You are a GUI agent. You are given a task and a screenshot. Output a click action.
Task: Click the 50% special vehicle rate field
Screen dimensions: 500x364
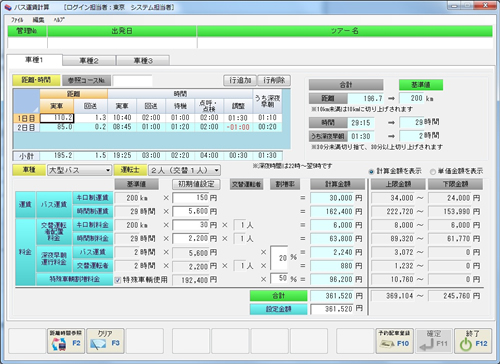[x=279, y=278]
